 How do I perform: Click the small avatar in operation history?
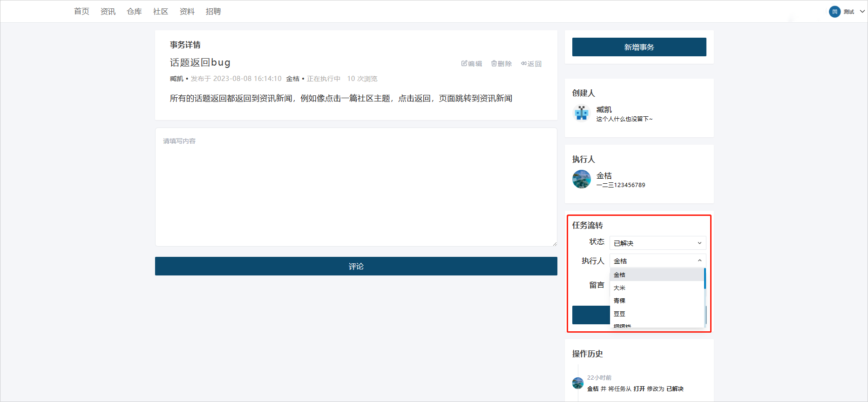coord(578,383)
